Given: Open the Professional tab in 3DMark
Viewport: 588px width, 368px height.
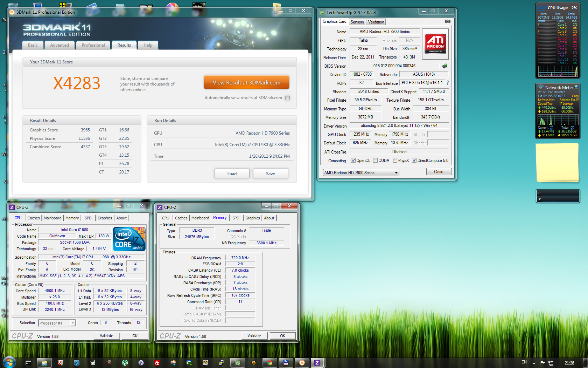Looking at the screenshot, I should click(93, 45).
